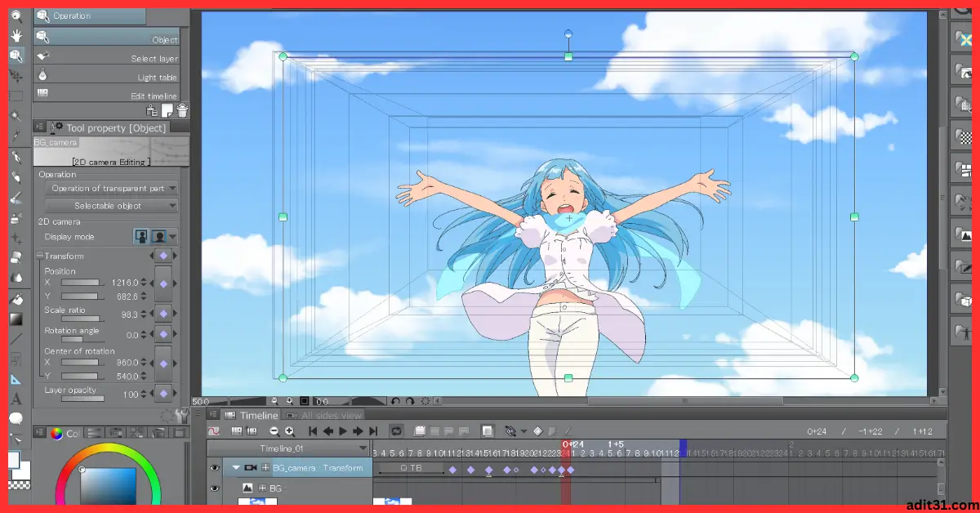Image resolution: width=980 pixels, height=513 pixels.
Task: Adjust the Layer opacity slider
Action: [82, 399]
